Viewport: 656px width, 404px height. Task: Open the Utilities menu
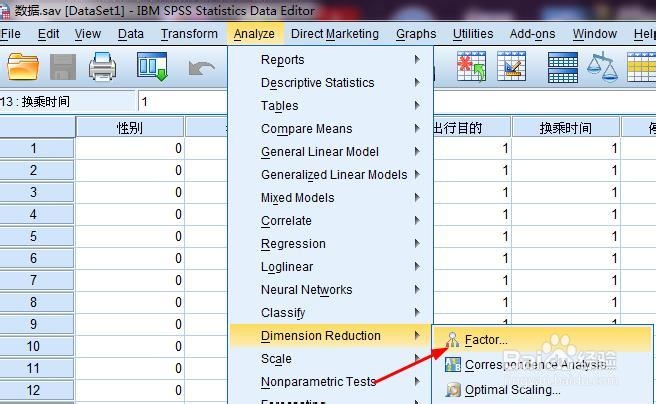[473, 33]
